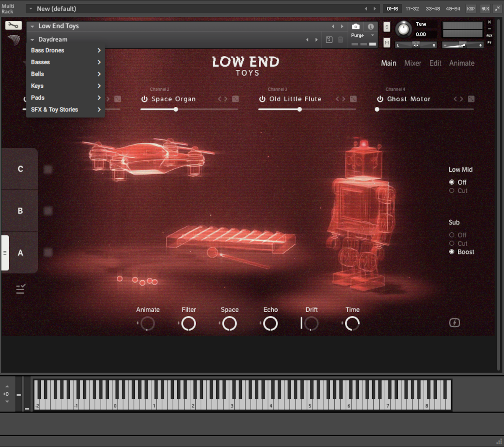This screenshot has height=447, width=504.
Task: Expand the Pads submenu
Action: [x=66, y=97]
